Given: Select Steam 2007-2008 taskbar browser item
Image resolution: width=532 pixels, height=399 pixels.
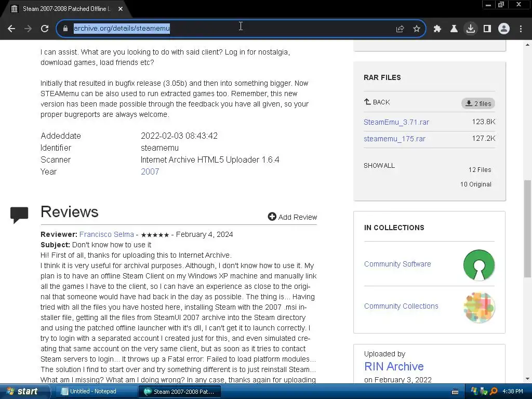Looking at the screenshot, I should point(180,392).
